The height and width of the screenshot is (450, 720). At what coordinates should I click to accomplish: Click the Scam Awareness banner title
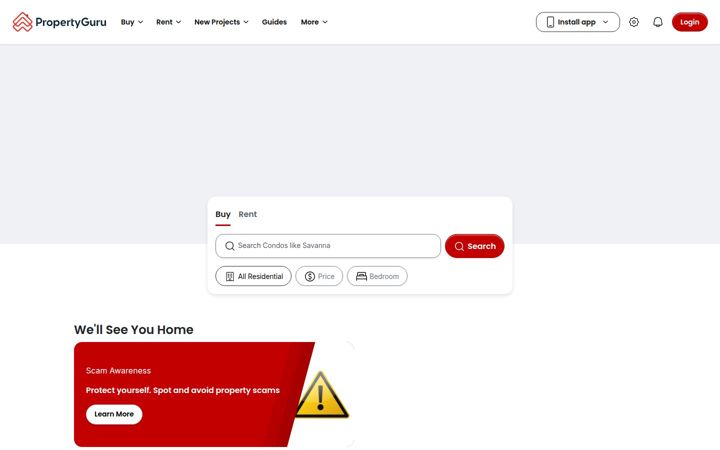118,371
